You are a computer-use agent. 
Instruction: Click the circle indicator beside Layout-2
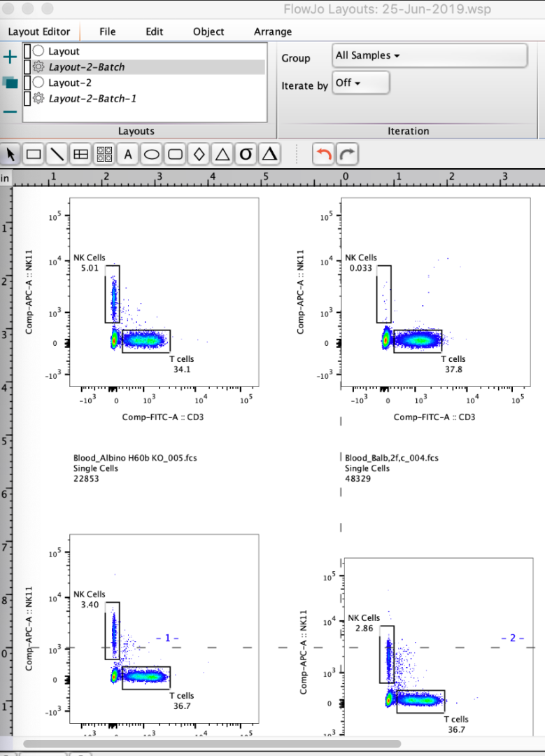38,83
